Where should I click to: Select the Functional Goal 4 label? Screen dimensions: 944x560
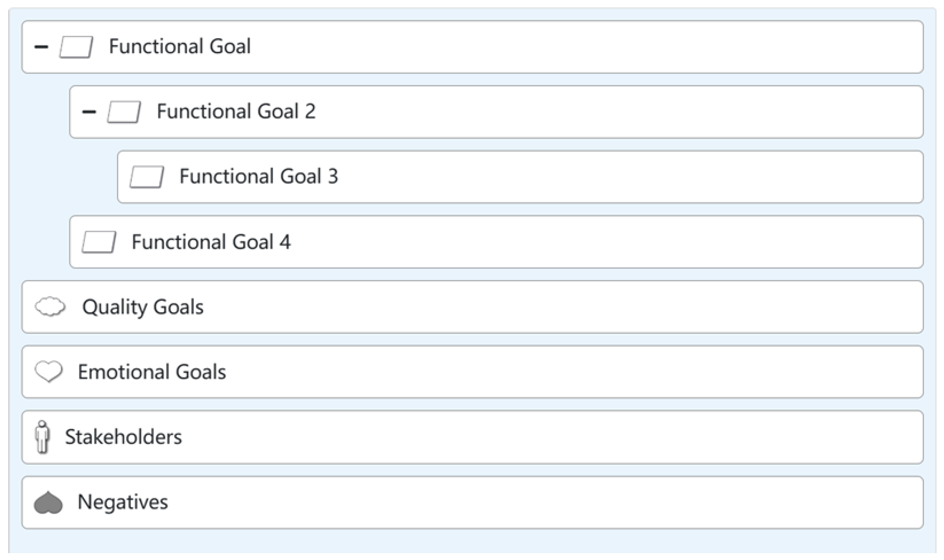point(211,242)
